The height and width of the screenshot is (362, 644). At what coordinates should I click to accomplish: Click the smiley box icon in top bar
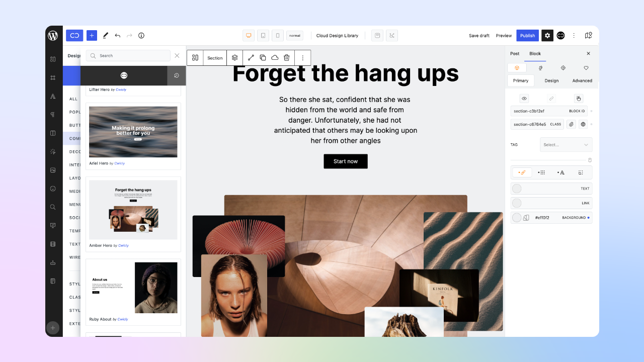[x=377, y=36]
